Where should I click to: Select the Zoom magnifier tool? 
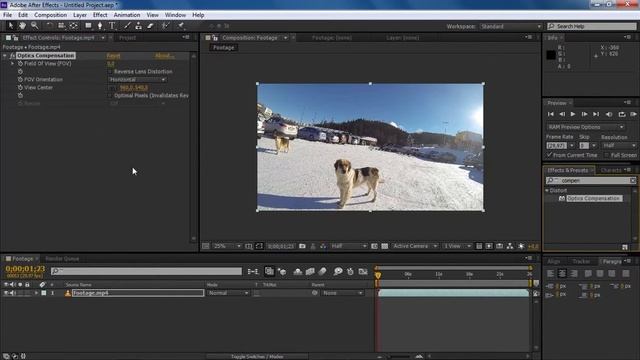pos(35,26)
